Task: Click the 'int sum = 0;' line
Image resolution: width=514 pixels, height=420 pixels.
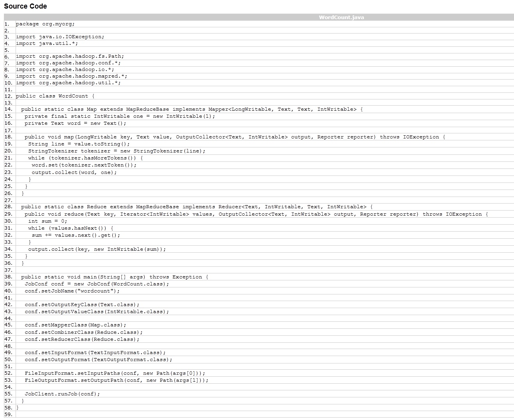Action: [48, 221]
